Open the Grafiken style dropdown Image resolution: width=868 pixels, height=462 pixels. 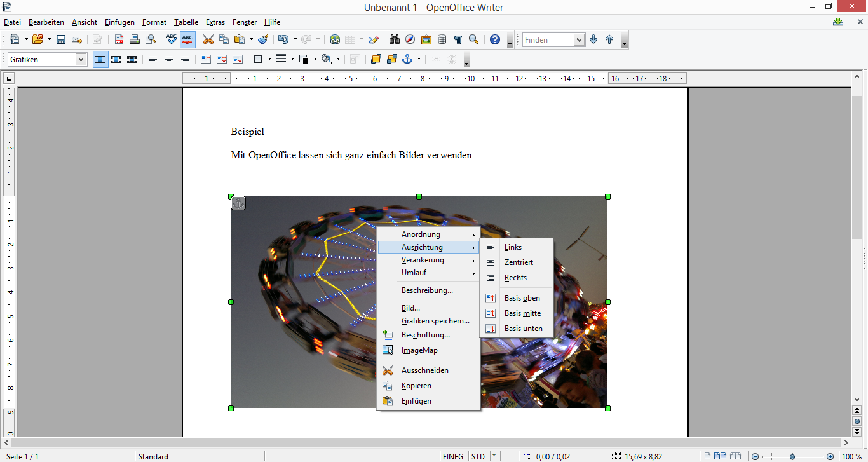[x=81, y=59]
